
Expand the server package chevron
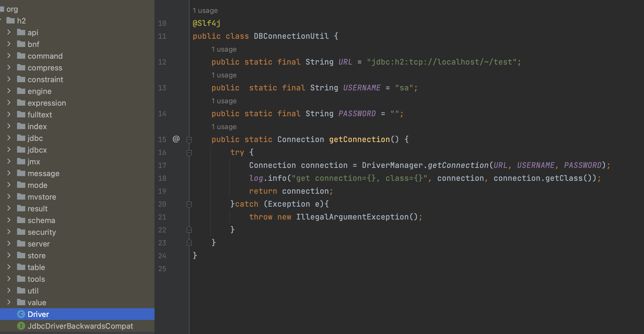pyautogui.click(x=9, y=244)
